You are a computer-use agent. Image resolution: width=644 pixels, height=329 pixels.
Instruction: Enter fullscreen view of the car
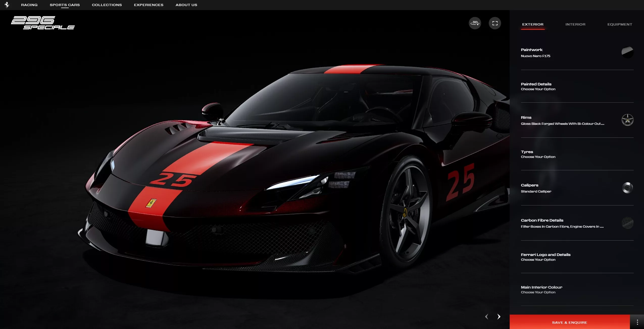point(495,23)
